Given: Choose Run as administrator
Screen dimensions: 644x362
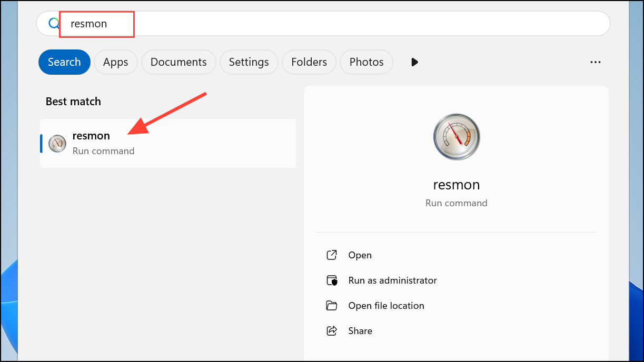Looking at the screenshot, I should pos(392,280).
